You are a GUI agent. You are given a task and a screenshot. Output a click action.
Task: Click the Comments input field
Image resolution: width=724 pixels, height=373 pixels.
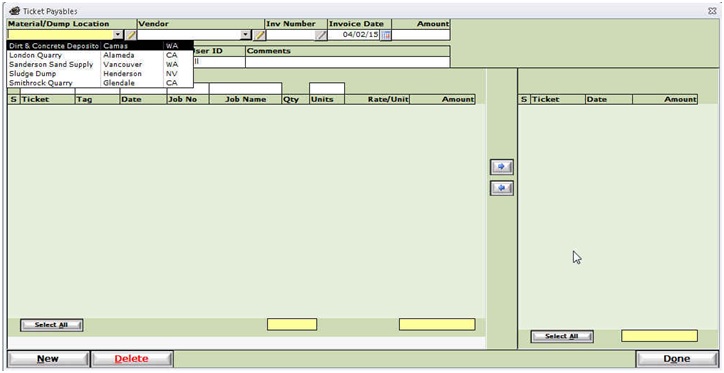pyautogui.click(x=347, y=62)
